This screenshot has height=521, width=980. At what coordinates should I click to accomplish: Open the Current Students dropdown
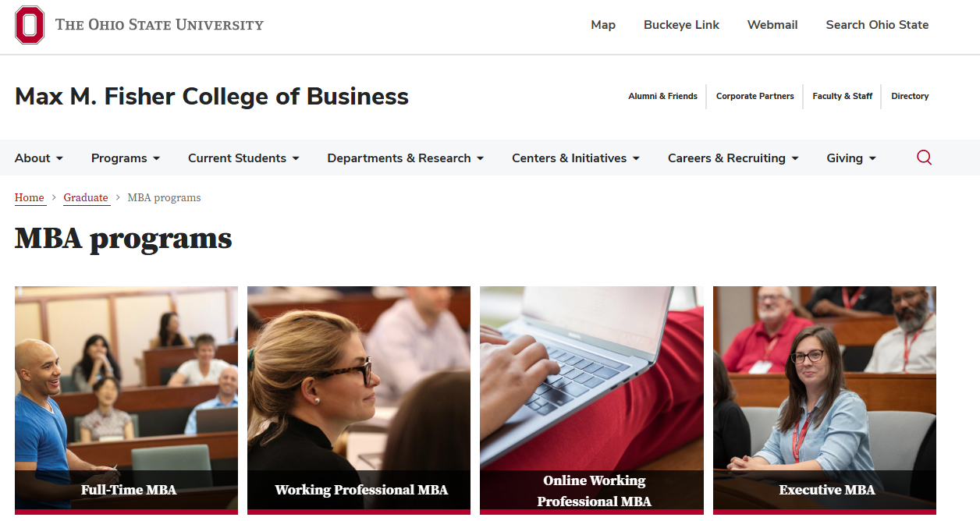(243, 158)
